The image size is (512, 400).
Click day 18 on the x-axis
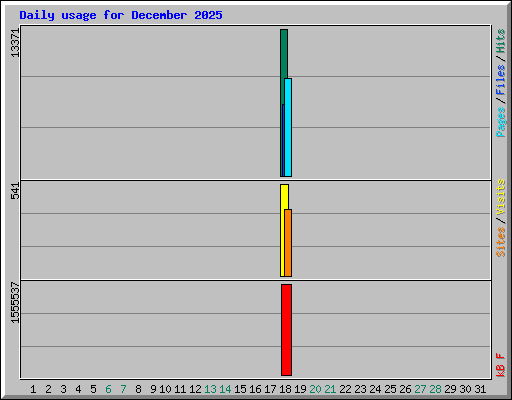pyautogui.click(x=285, y=389)
